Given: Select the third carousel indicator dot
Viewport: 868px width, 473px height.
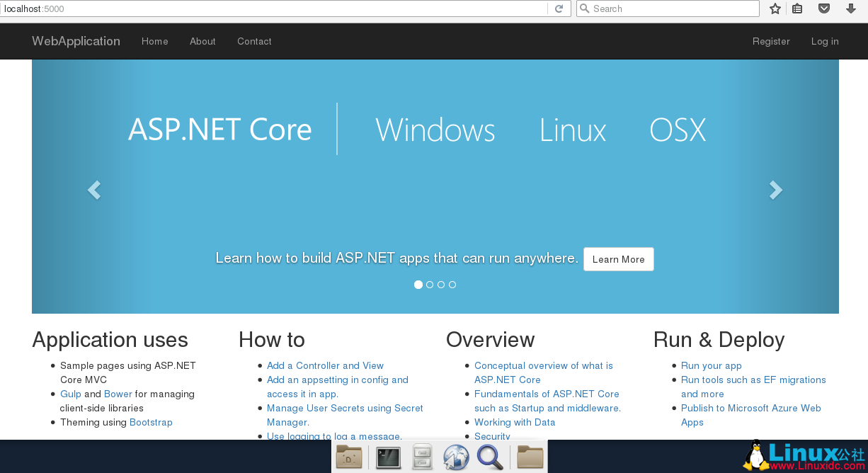Looking at the screenshot, I should (x=441, y=285).
